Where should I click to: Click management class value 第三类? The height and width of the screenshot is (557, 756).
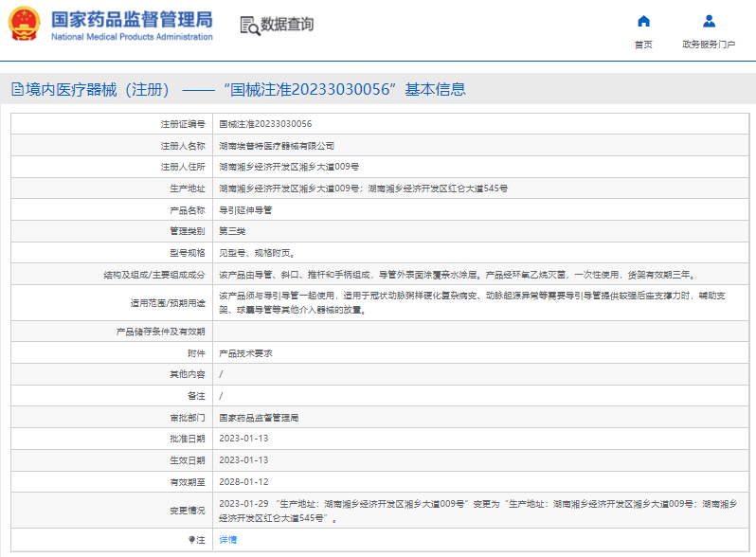(x=232, y=231)
